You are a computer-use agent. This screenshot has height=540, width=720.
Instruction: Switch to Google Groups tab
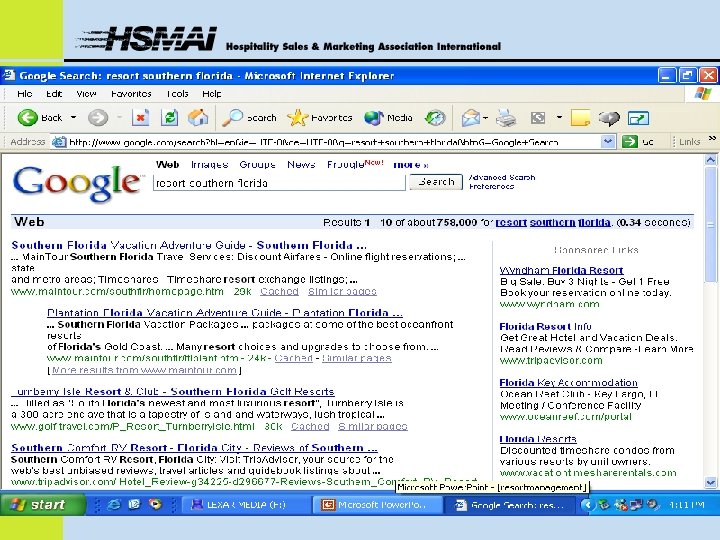(257, 164)
